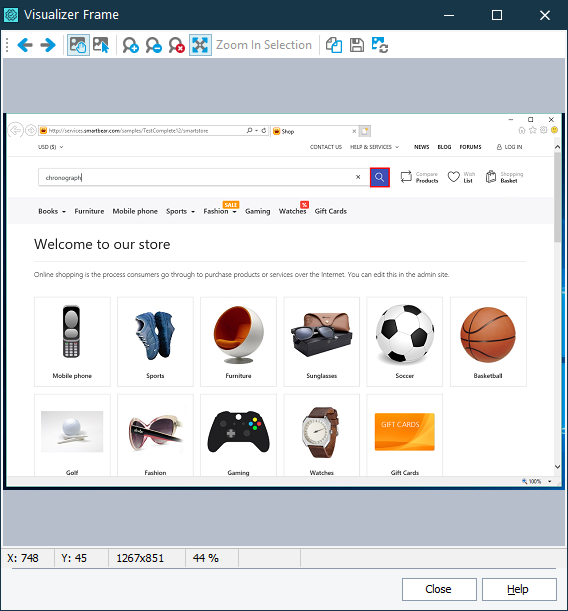Image resolution: width=568 pixels, height=611 pixels.
Task: Select the Sports shoes category thumbnail
Action: pos(155,341)
